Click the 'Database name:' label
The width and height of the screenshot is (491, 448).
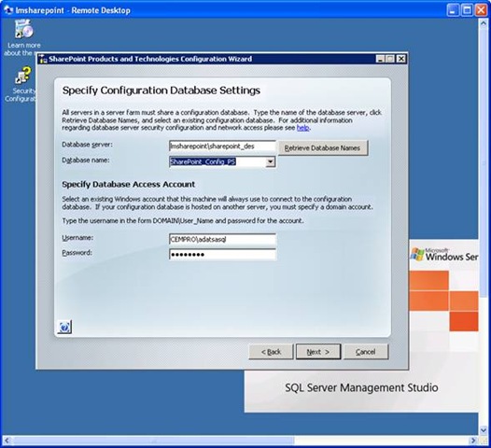[x=86, y=161]
